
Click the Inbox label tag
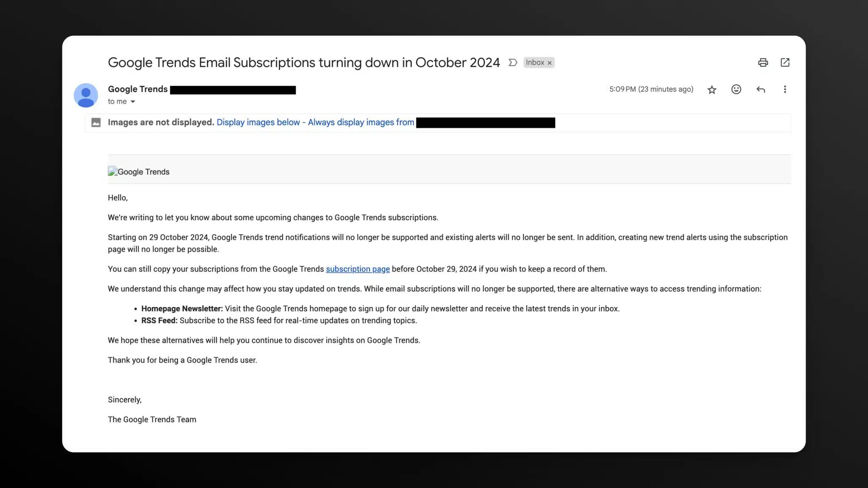point(535,63)
